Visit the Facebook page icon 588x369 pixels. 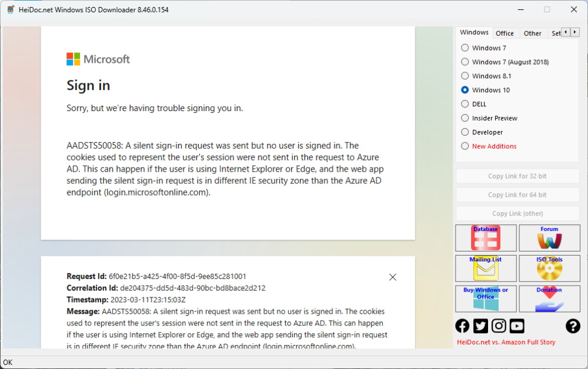point(462,326)
